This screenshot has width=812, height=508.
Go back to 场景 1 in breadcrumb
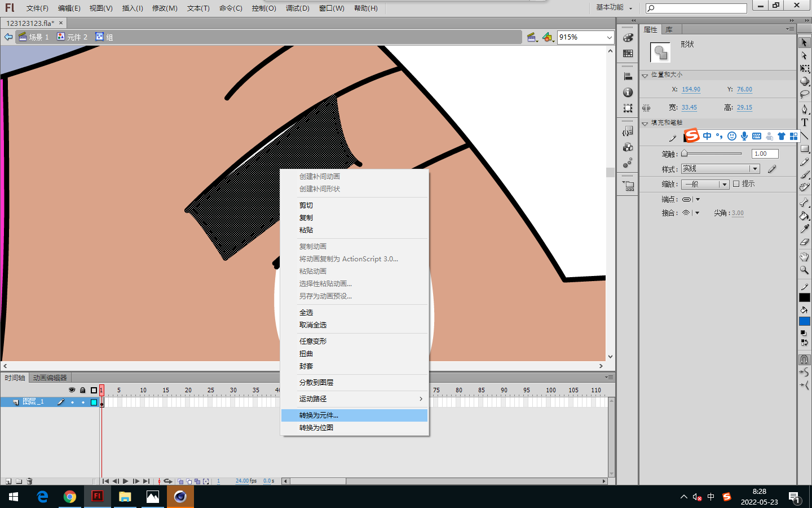point(34,37)
